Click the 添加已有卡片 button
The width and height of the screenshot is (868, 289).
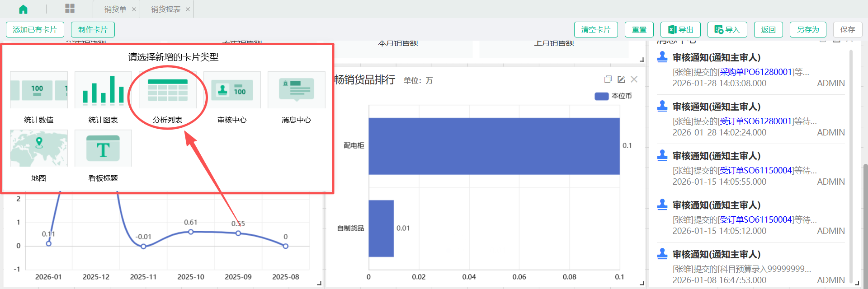[35, 30]
